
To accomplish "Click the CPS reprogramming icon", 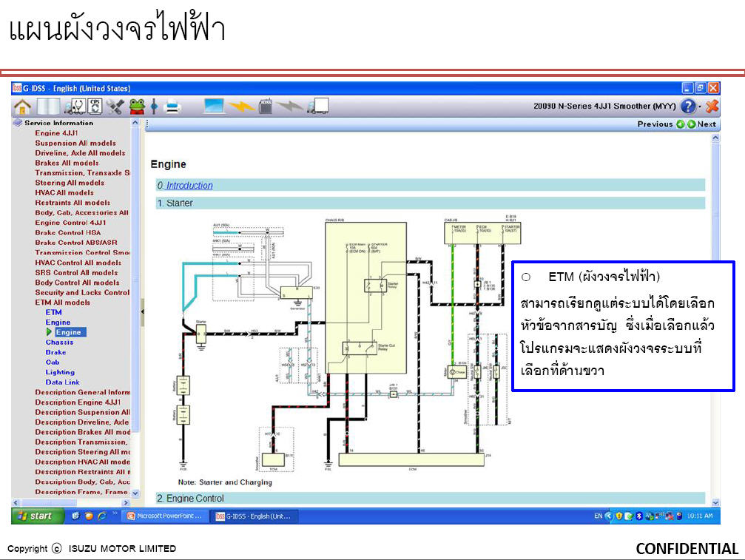I will [95, 107].
